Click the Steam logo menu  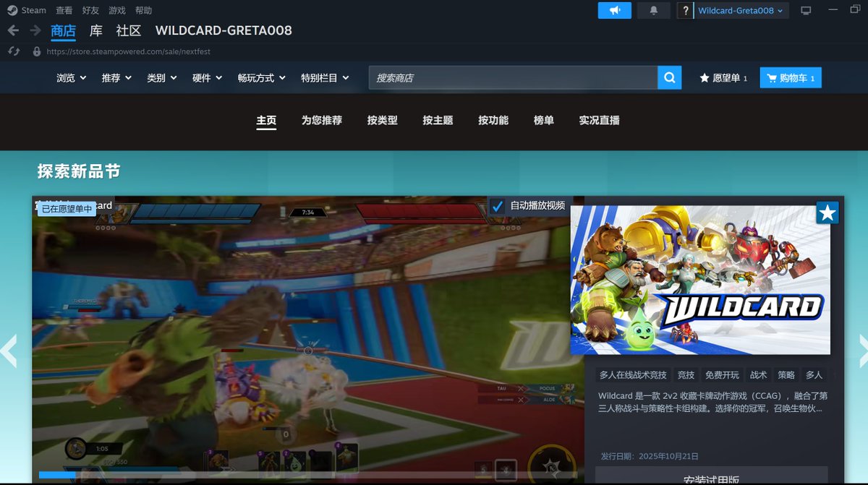(x=27, y=10)
